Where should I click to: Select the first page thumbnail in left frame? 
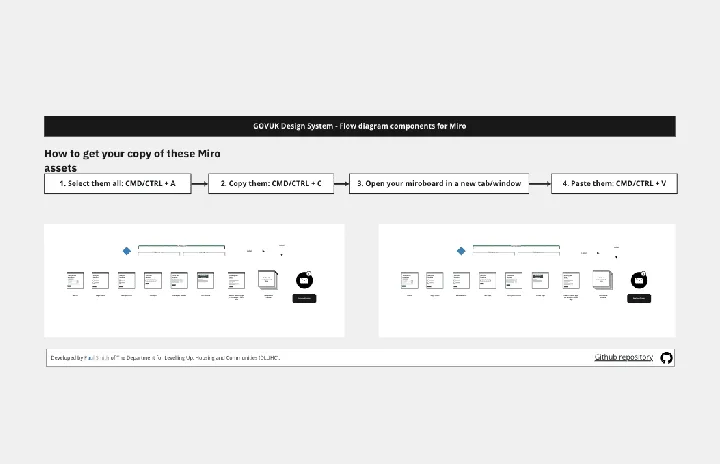pyautogui.click(x=75, y=280)
